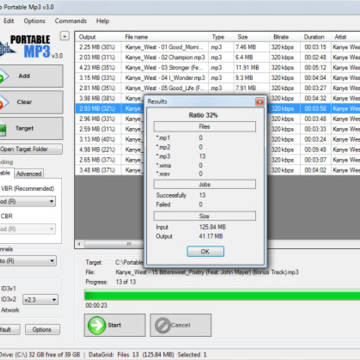Select the 03 Stronger file row
360x360 pixels.
point(218,68)
